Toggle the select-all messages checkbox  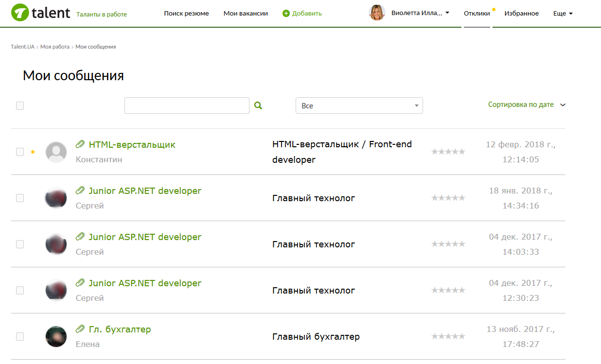pyautogui.click(x=20, y=105)
